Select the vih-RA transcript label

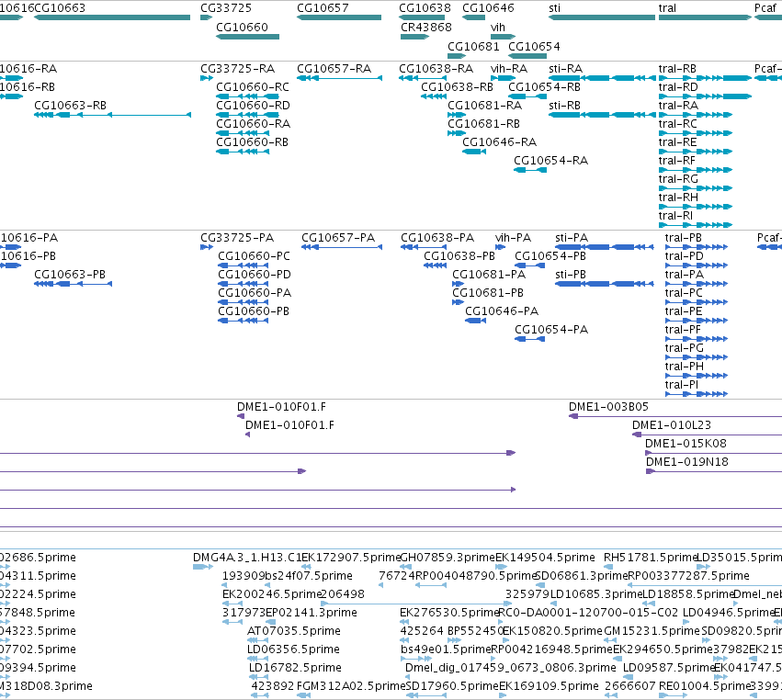coord(509,69)
